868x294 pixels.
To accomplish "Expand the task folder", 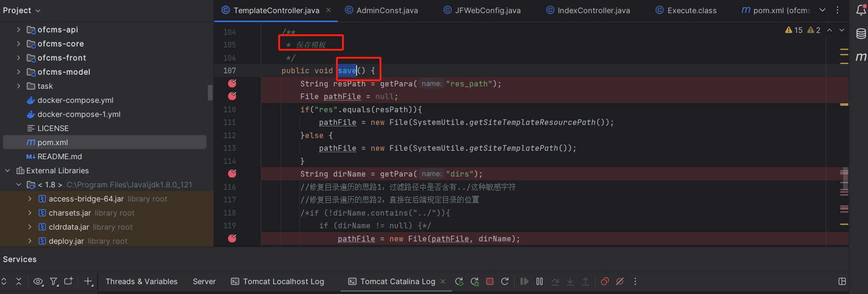I will (x=18, y=86).
